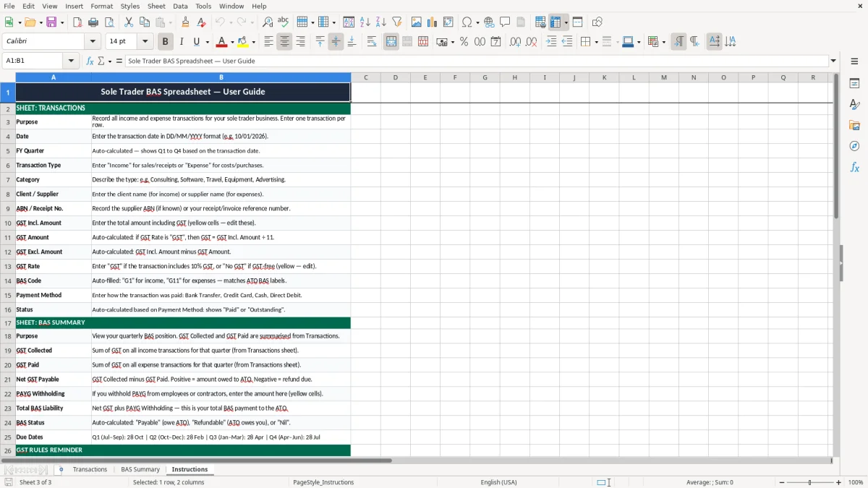Open the Data menu
The height and width of the screenshot is (488, 868).
[180, 6]
